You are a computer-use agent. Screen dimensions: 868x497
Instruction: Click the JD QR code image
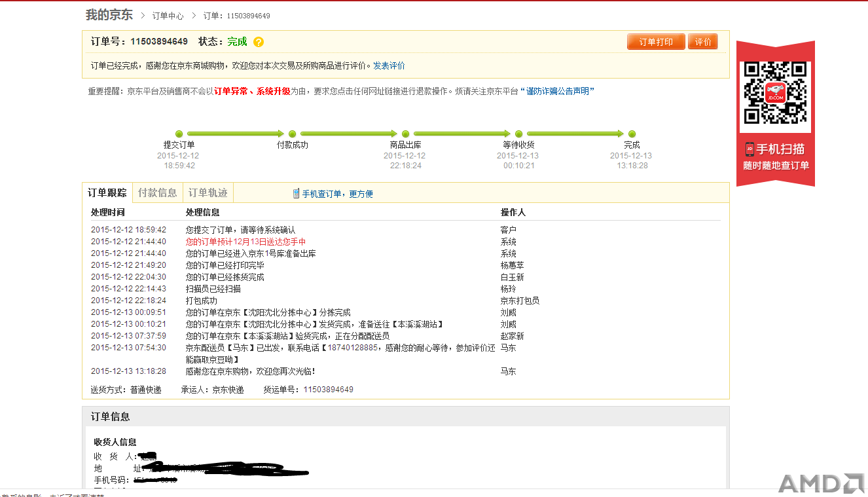pyautogui.click(x=775, y=93)
